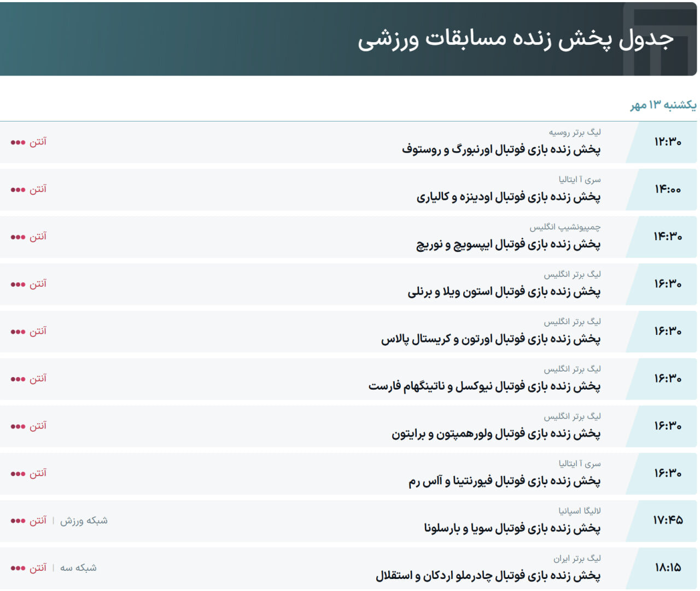Screen dimensions: 700x591
Task: Click آنتن label in the Chadormalu–Esteghlal row
Action: [x=38, y=568]
